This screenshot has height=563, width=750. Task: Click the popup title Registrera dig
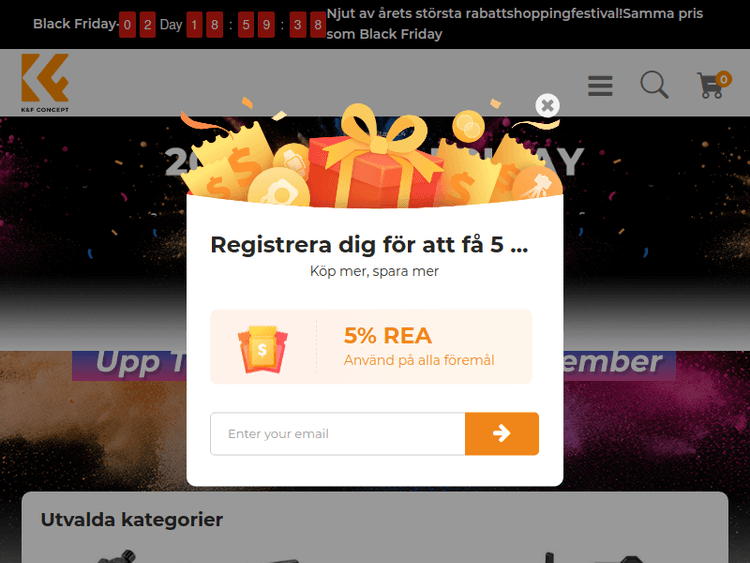(369, 244)
